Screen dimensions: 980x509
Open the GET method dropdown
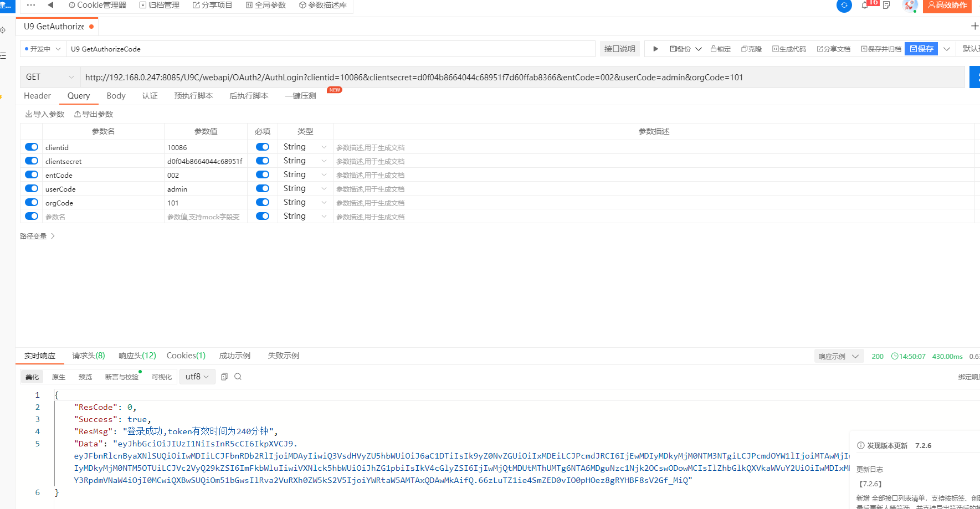[x=50, y=77]
